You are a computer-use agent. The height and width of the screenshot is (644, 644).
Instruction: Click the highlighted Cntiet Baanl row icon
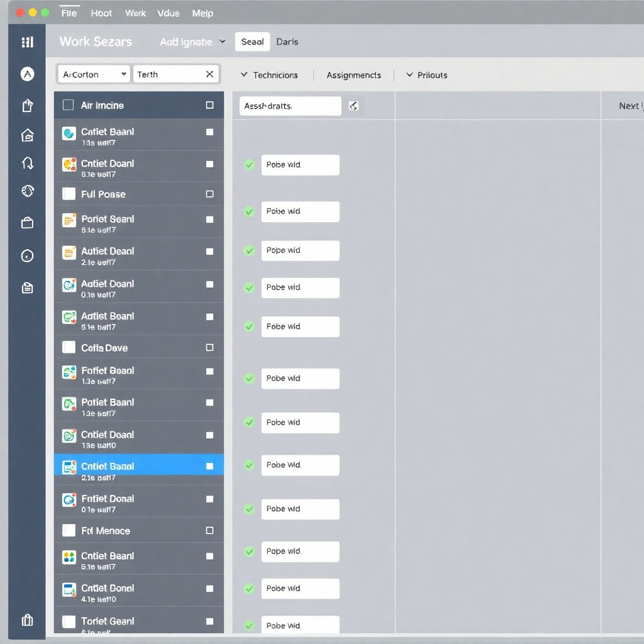(x=69, y=467)
